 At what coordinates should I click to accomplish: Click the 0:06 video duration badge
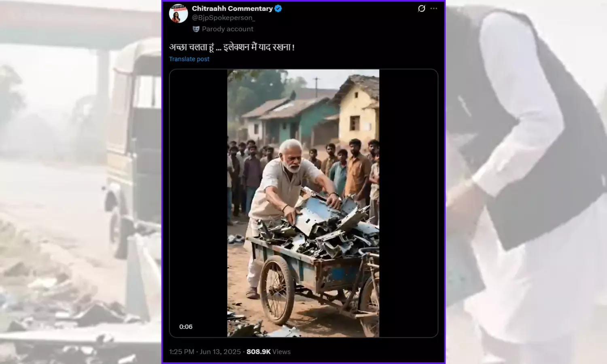186,327
